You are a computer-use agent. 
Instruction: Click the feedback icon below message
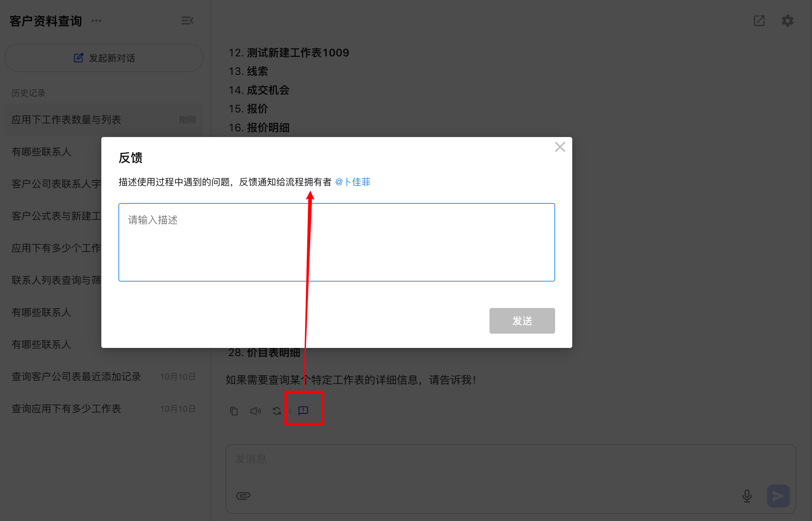[x=303, y=410]
